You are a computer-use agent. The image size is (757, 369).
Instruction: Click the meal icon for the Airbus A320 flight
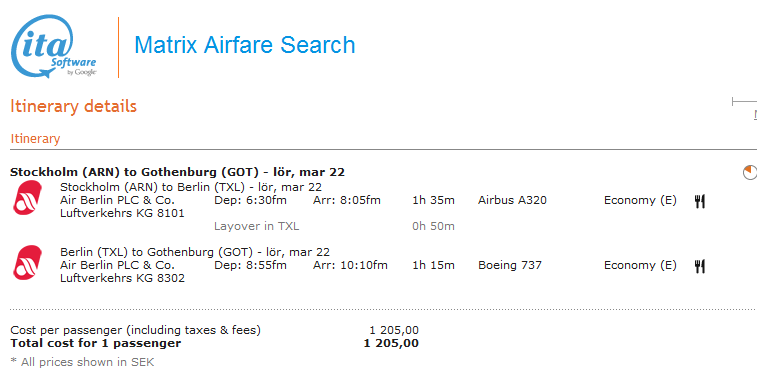click(x=700, y=201)
